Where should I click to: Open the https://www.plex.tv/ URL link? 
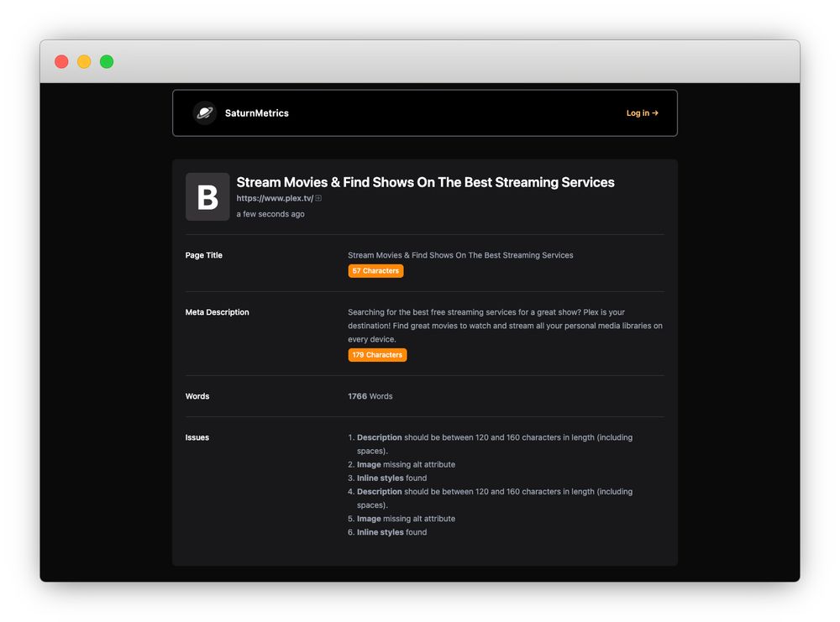275,198
